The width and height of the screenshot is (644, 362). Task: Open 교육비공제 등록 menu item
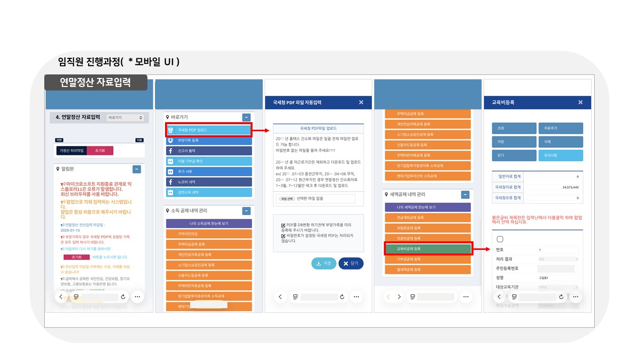pos(428,249)
